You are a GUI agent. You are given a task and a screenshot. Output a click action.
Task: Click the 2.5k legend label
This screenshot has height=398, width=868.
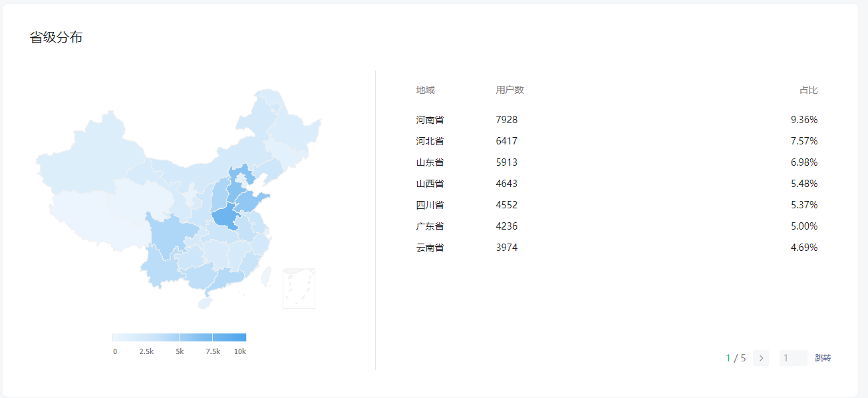point(146,351)
